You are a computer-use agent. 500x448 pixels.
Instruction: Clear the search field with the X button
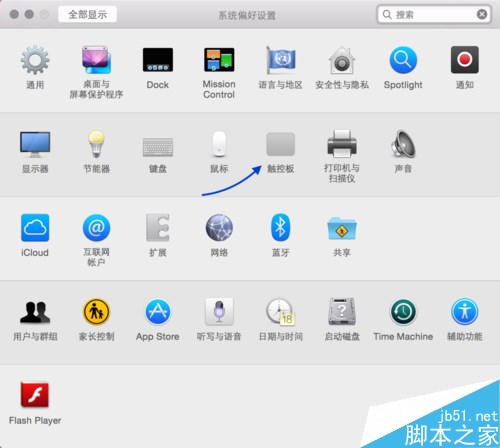[x=482, y=14]
